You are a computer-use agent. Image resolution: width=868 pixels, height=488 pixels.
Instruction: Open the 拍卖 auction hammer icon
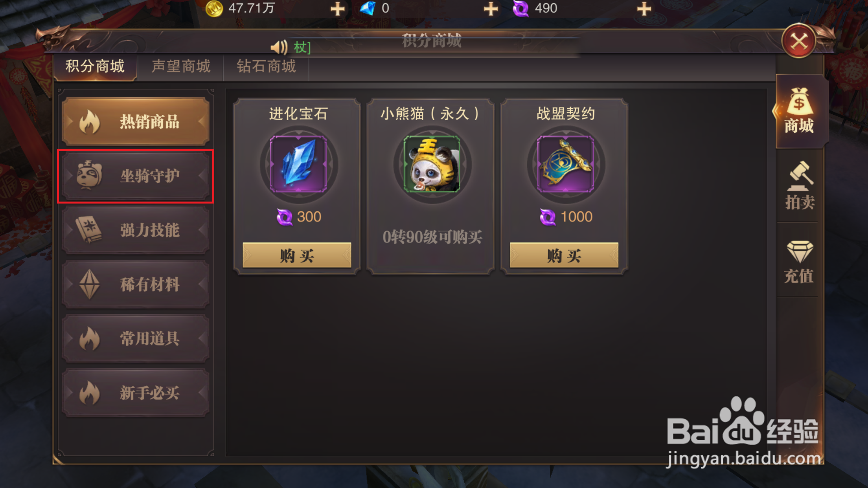coord(800,185)
